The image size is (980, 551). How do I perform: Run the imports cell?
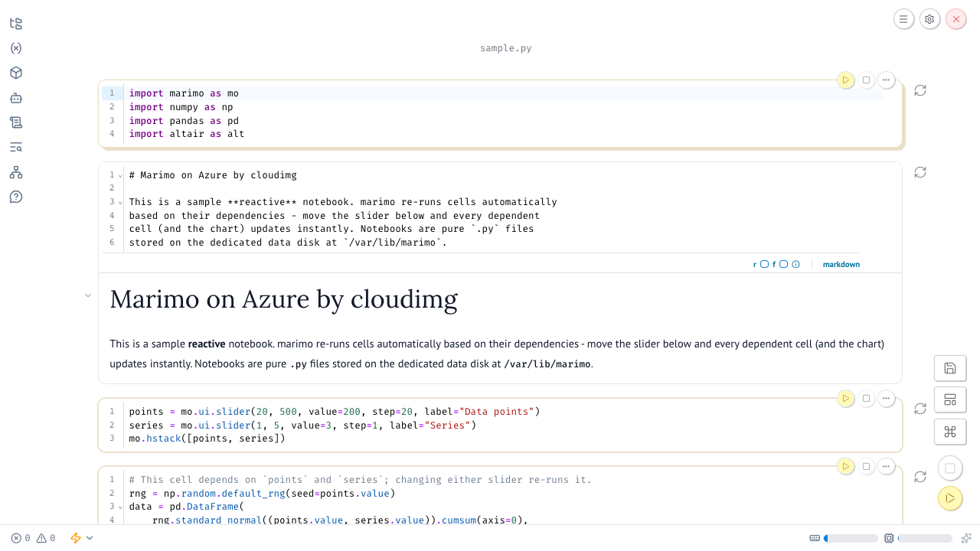[x=846, y=80]
